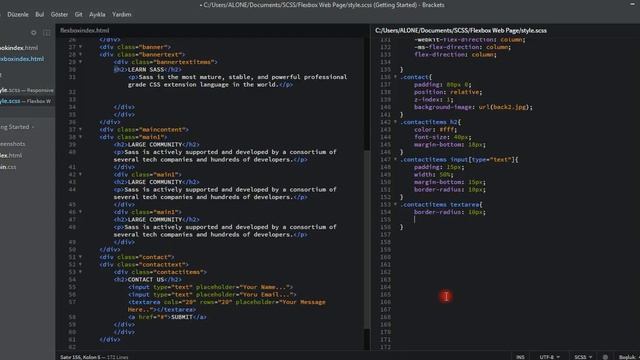Click the div class="banner" line 27 code
This screenshot has height=360, width=640.
pyautogui.click(x=135, y=47)
